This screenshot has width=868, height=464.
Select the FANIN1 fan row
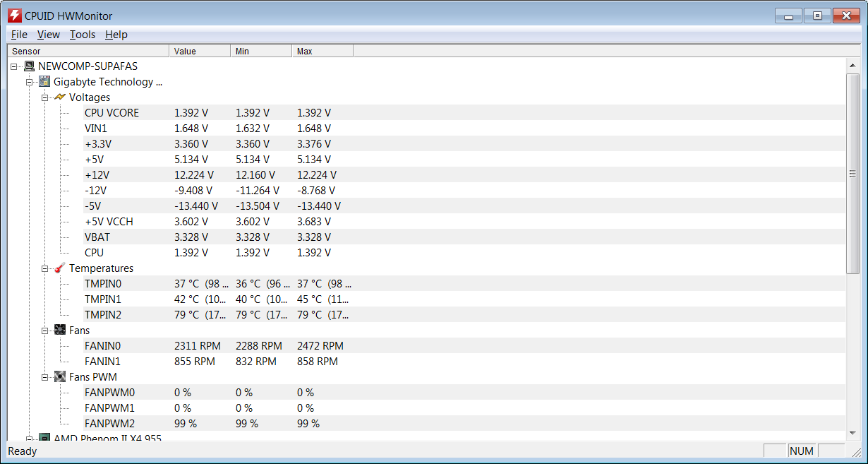(464, 362)
